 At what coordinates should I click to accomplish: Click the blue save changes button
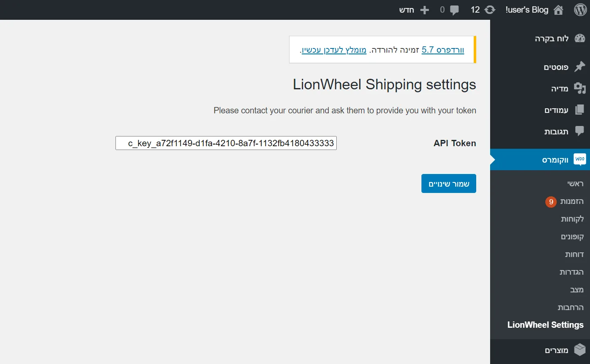[449, 184]
